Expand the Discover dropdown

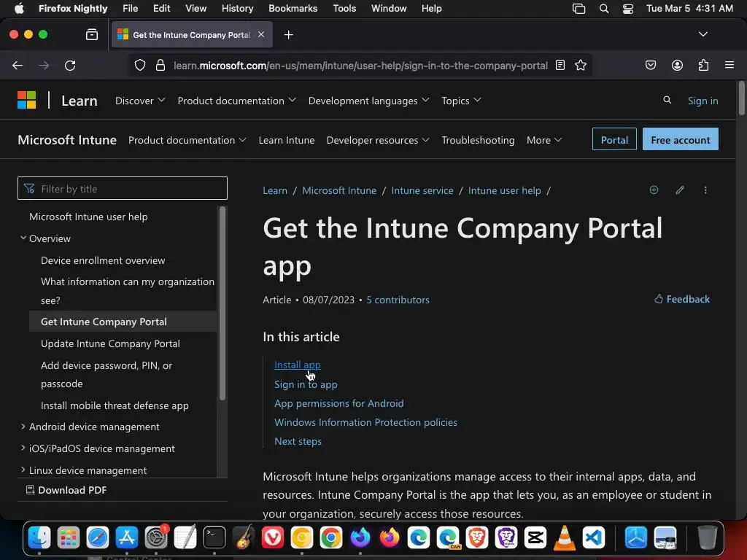140,101
